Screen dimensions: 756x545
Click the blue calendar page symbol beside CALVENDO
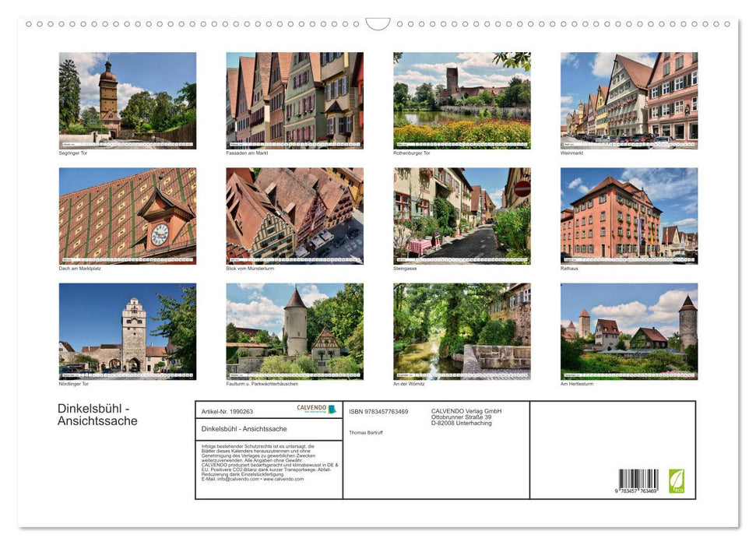click(331, 410)
